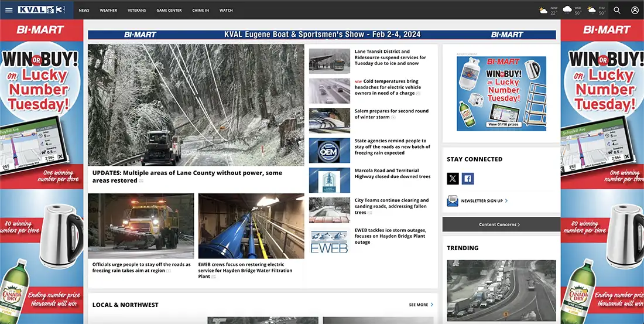Click the newsletter envelope icon
This screenshot has height=324, width=644.
(x=453, y=200)
